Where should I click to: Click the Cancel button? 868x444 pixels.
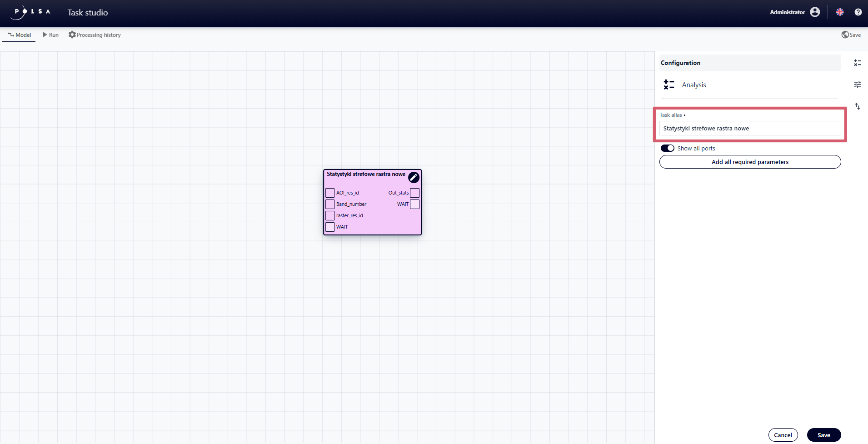(x=783, y=435)
